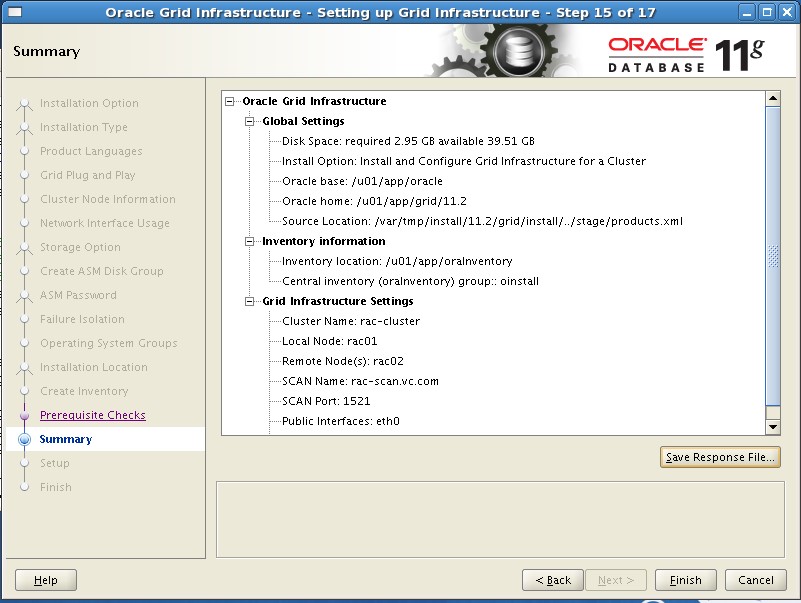The width and height of the screenshot is (801, 603).
Task: Click the Setup step
Action: click(x=55, y=463)
